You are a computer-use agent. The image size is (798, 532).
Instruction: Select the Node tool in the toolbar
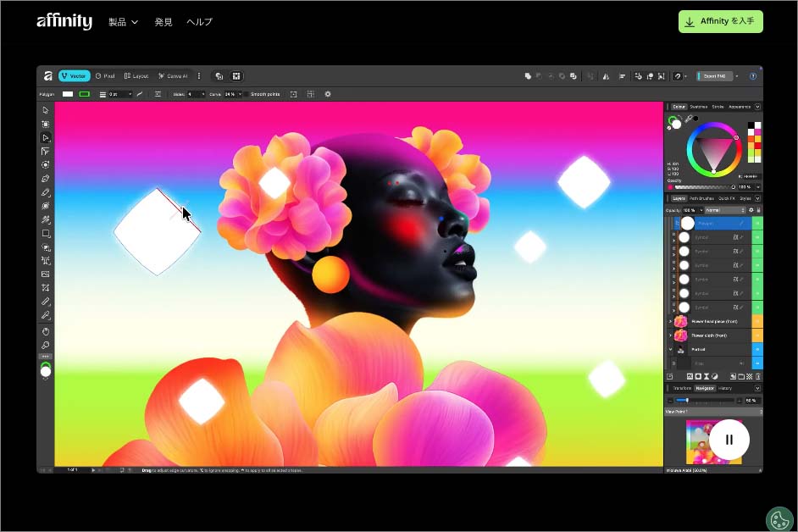[x=46, y=137]
